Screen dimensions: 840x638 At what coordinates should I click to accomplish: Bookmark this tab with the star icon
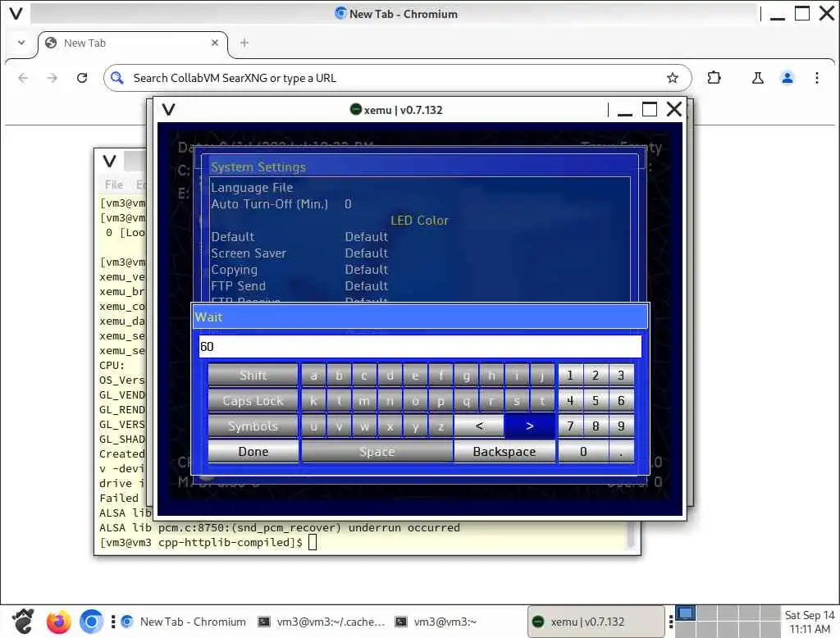tap(673, 78)
